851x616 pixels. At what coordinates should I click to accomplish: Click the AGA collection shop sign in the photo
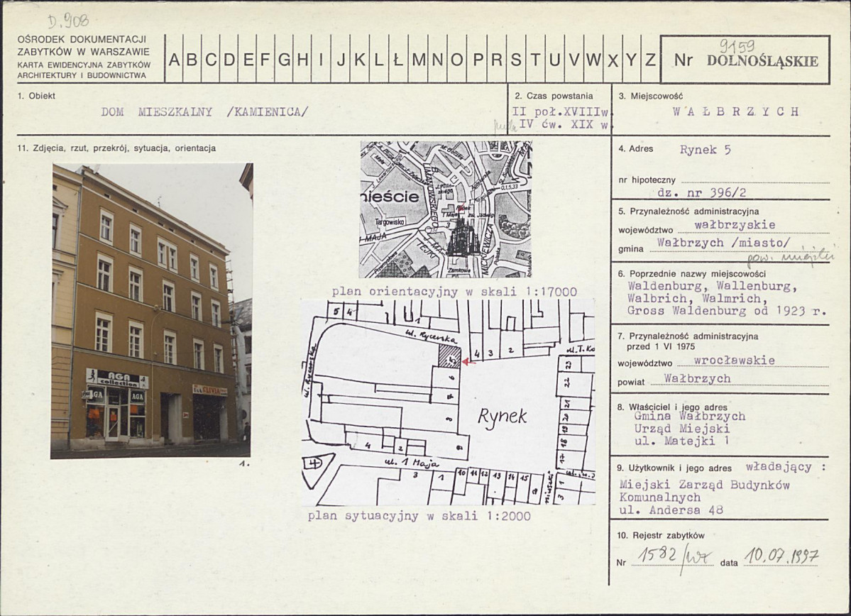click(117, 379)
